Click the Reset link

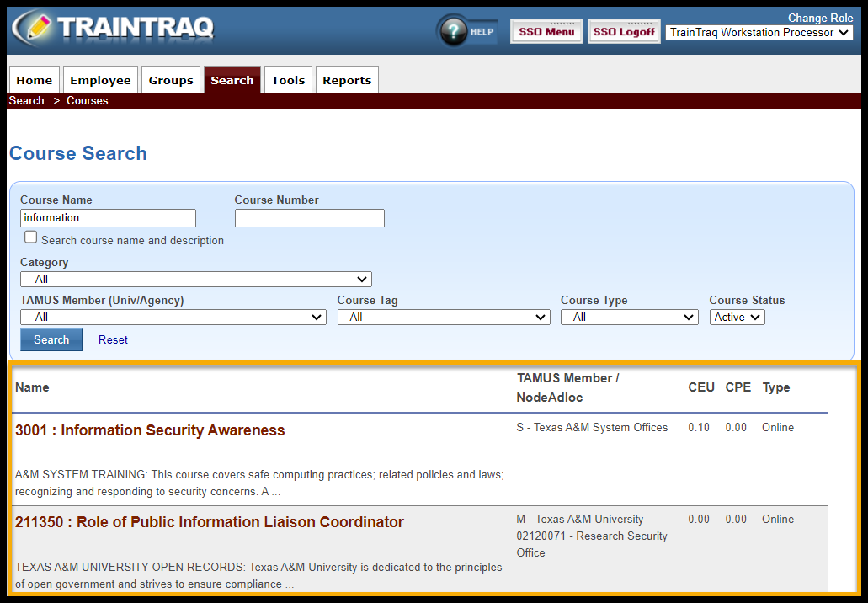click(x=113, y=340)
